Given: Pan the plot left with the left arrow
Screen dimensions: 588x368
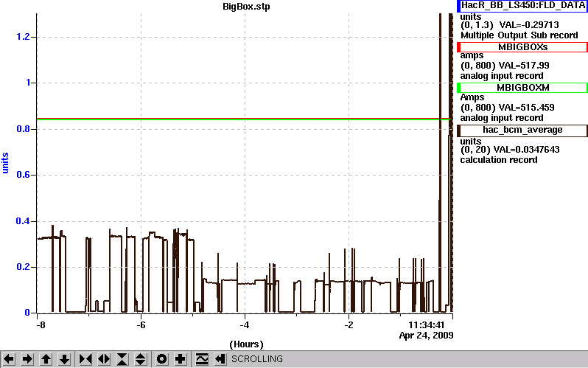Looking at the screenshot, I should click(9, 359).
